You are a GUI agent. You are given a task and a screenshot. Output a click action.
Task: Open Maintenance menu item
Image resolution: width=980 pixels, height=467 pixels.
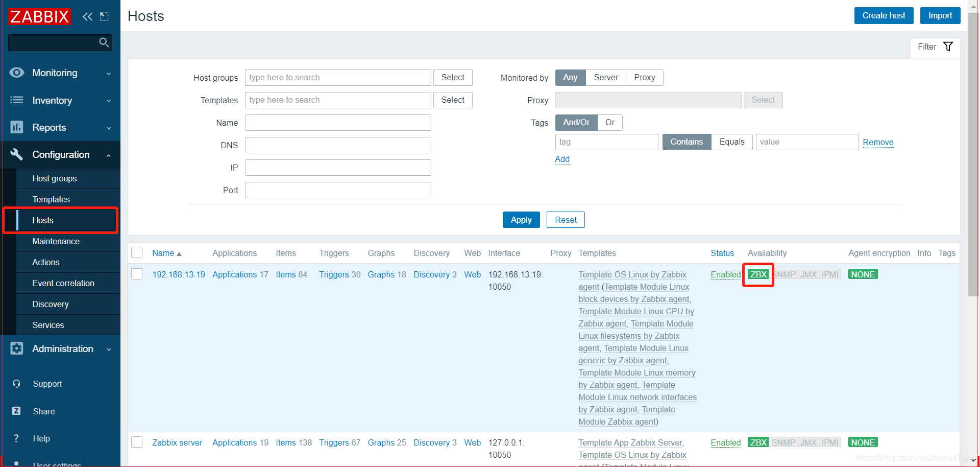click(x=68, y=241)
